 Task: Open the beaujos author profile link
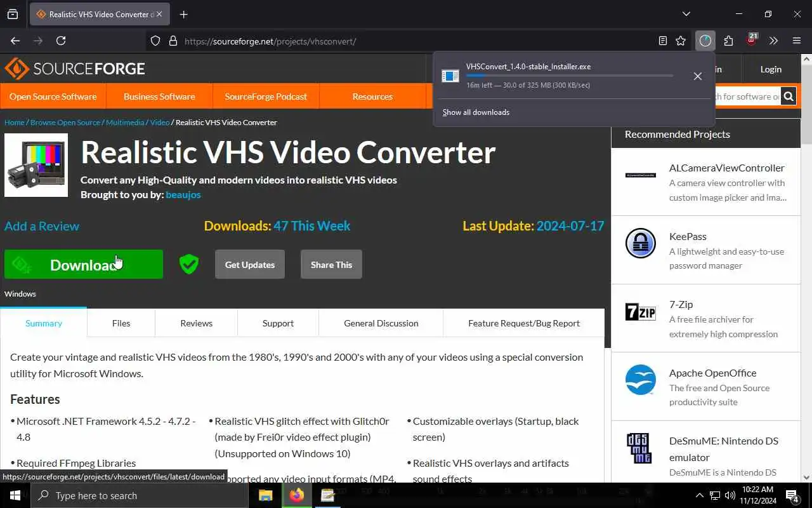click(183, 195)
